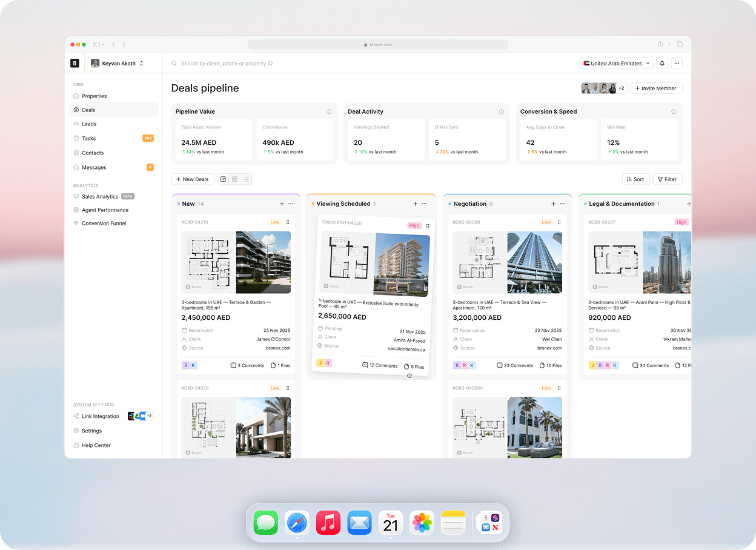Go forward in browser
This screenshot has width=756, height=550.
pos(124,45)
